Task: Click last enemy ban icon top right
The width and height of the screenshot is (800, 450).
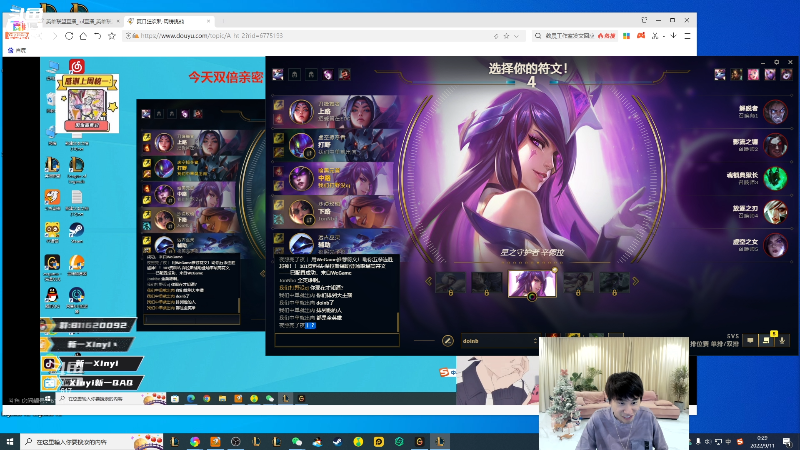Action: pyautogui.click(x=786, y=74)
